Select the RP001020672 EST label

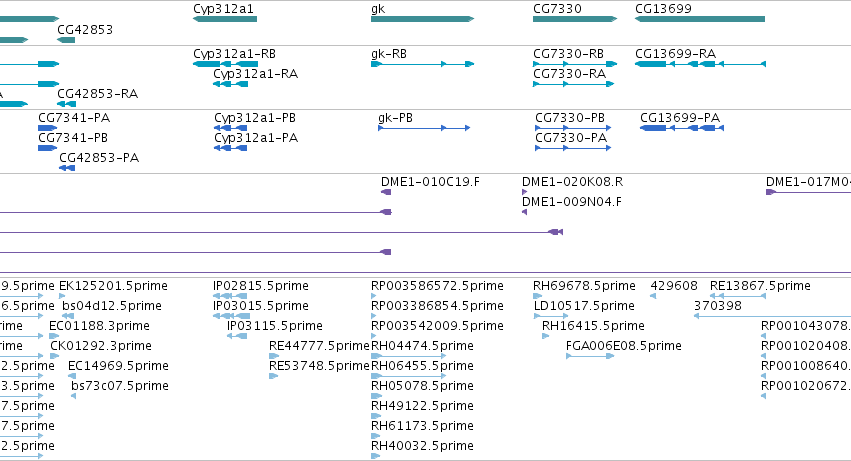coord(806,386)
